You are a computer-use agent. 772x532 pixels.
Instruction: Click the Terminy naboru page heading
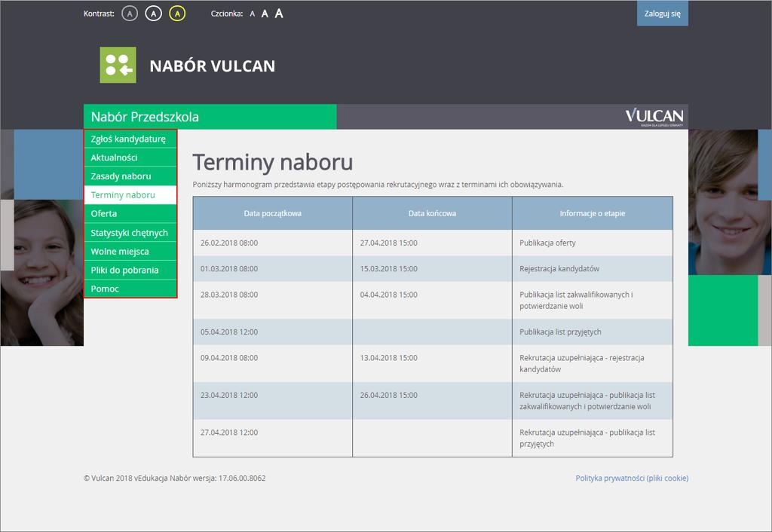point(272,163)
